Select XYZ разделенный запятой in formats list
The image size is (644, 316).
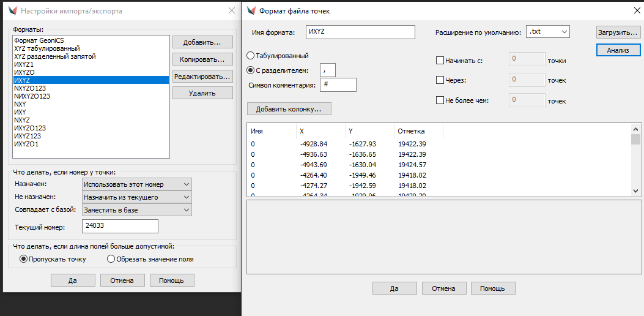(x=91, y=56)
